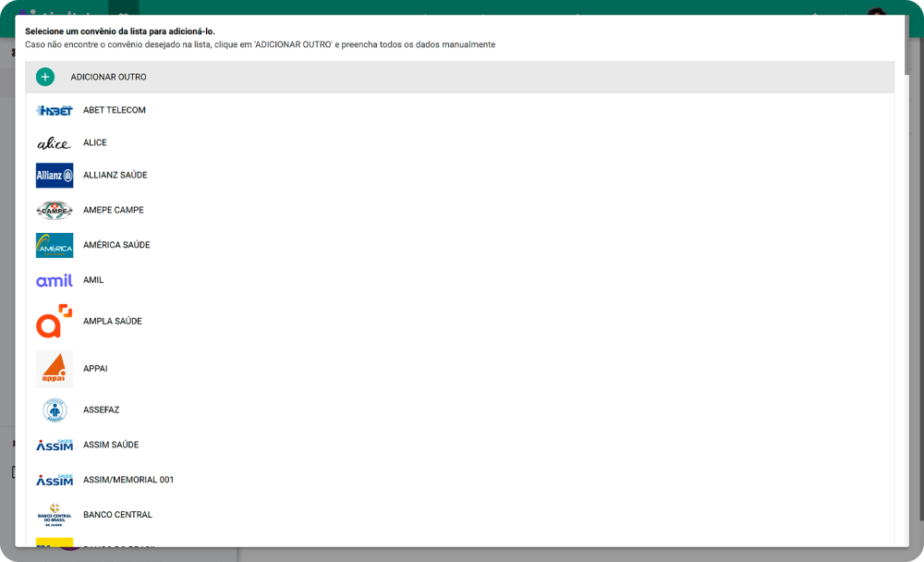Click the América Saúde logo

pyautogui.click(x=55, y=245)
